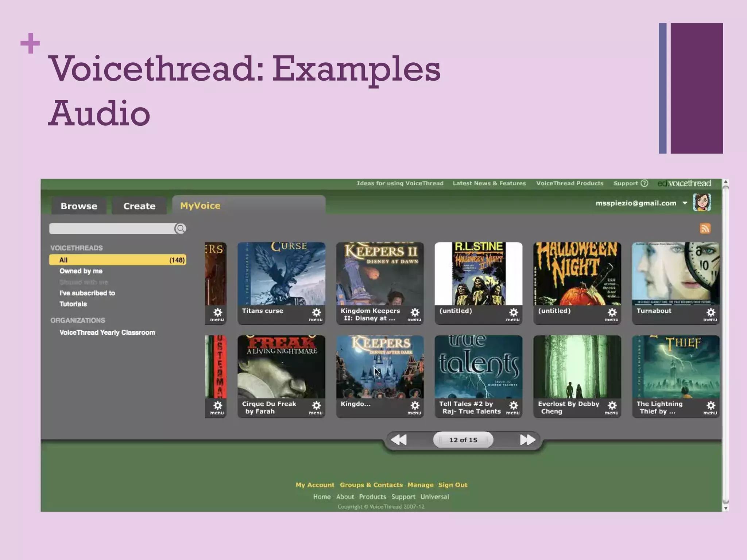Image resolution: width=747 pixels, height=560 pixels.
Task: Open Products footer link
Action: (x=372, y=497)
